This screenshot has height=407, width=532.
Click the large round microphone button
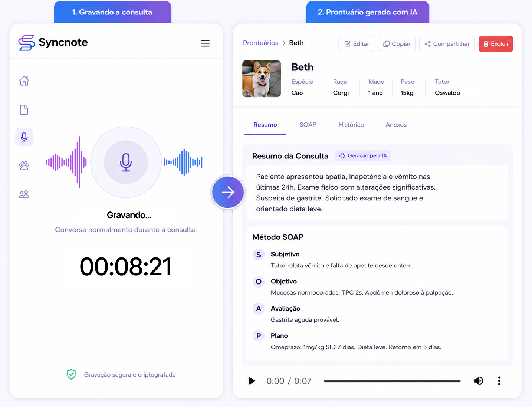point(126,162)
